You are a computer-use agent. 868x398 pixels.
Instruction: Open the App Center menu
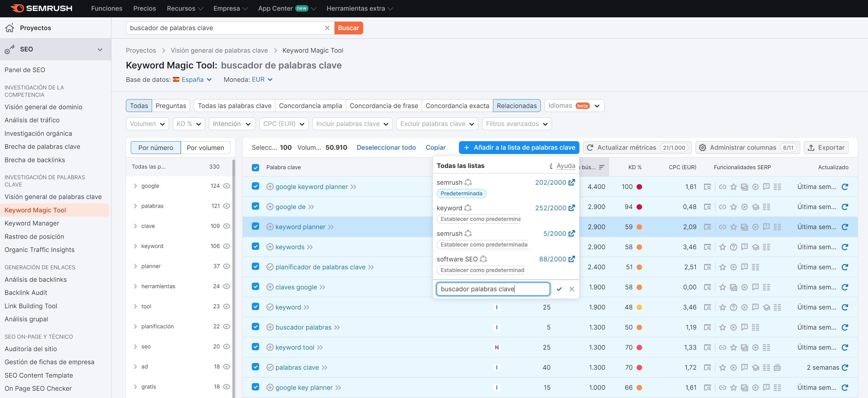[276, 9]
